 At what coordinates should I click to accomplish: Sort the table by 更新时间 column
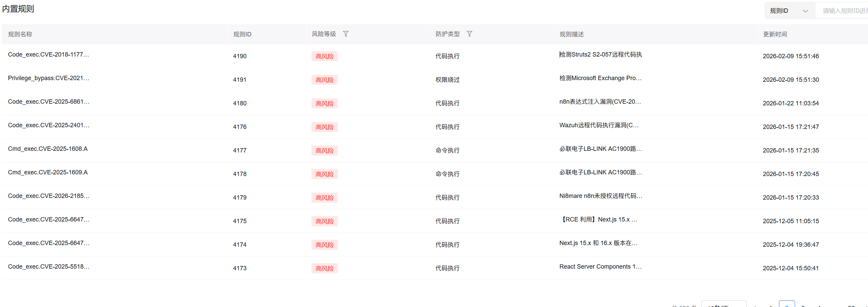[775, 34]
